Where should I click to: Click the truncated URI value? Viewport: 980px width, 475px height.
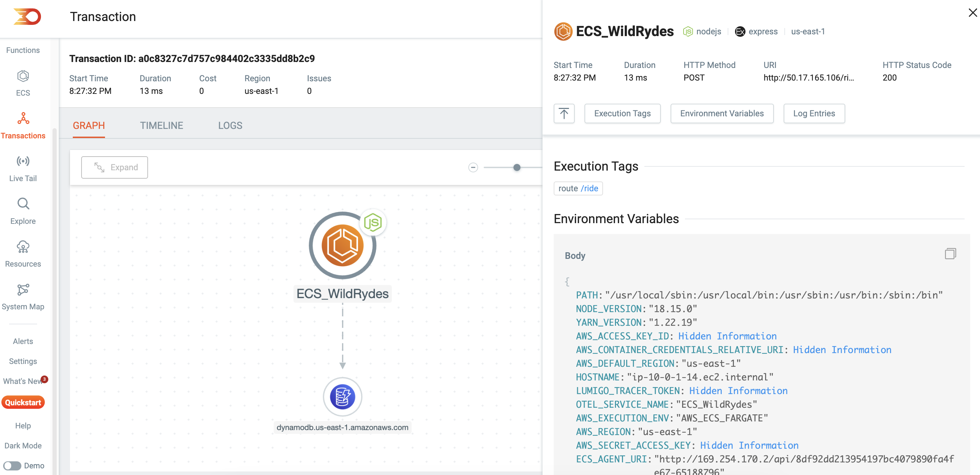click(x=808, y=78)
